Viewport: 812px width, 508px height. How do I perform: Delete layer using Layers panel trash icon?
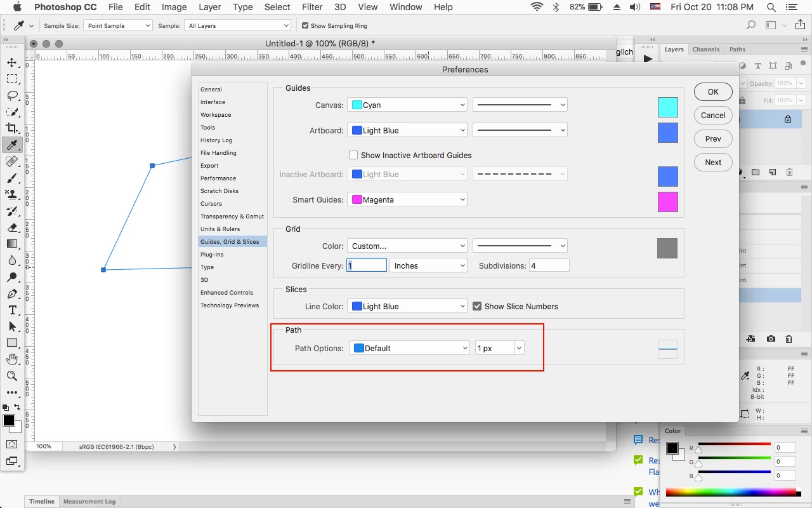(x=789, y=172)
